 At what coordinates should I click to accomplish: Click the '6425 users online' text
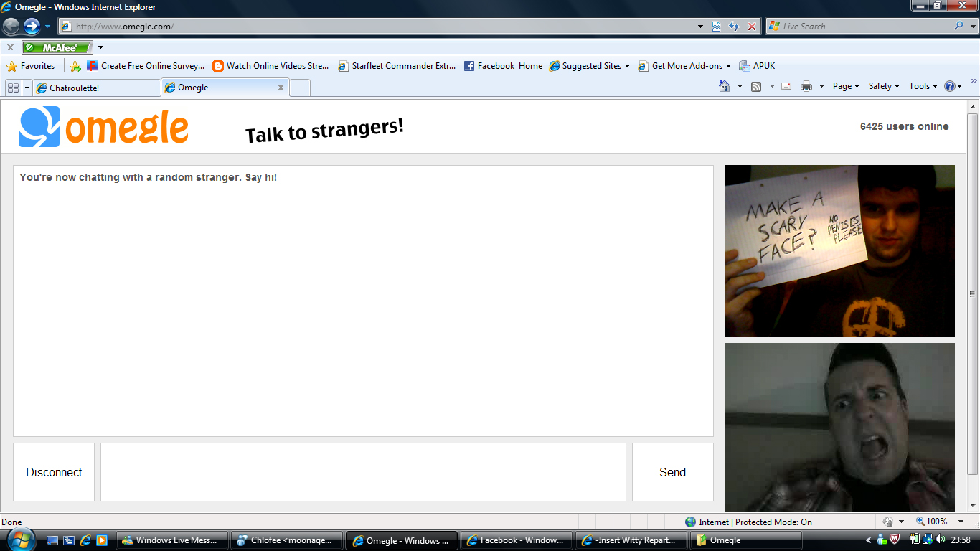[904, 126]
